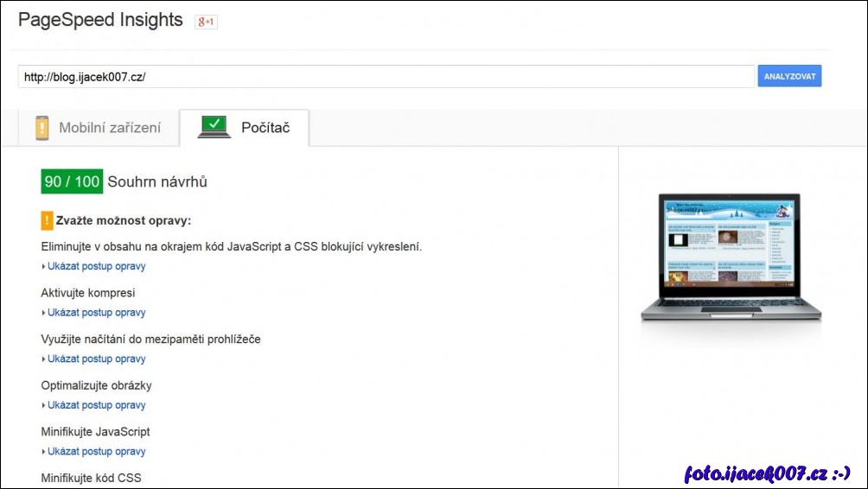The height and width of the screenshot is (489, 868).
Task: Click the orange exclamation warning icon
Action: tap(47, 220)
